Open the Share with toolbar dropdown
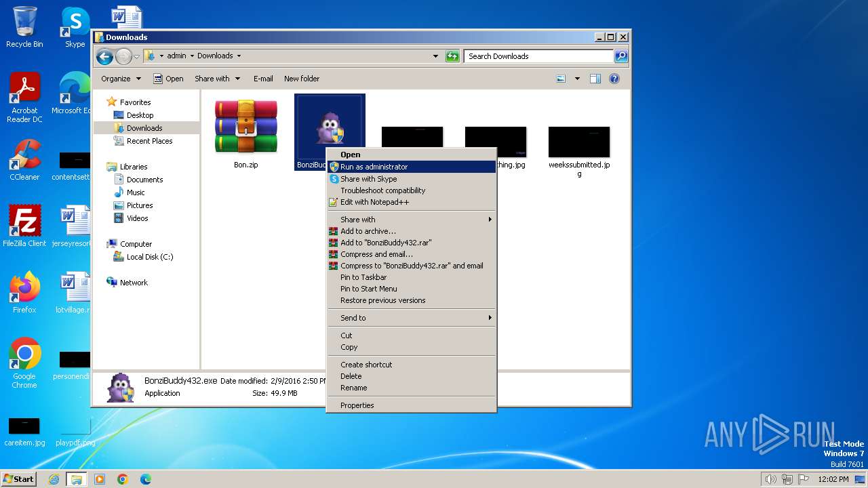Viewport: 868px width, 488px height. [x=217, y=79]
